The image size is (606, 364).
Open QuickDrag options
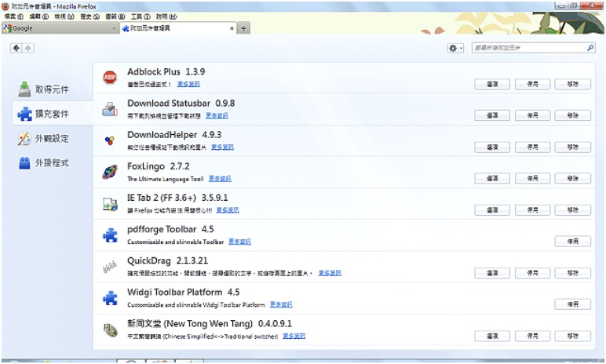[492, 273]
